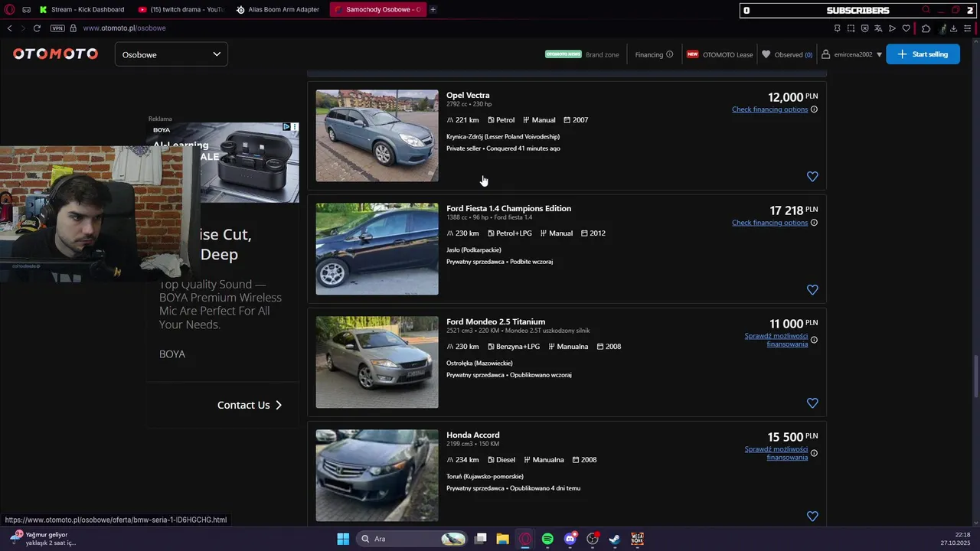Click the Start selling button
The image size is (980, 551).
click(x=923, y=54)
